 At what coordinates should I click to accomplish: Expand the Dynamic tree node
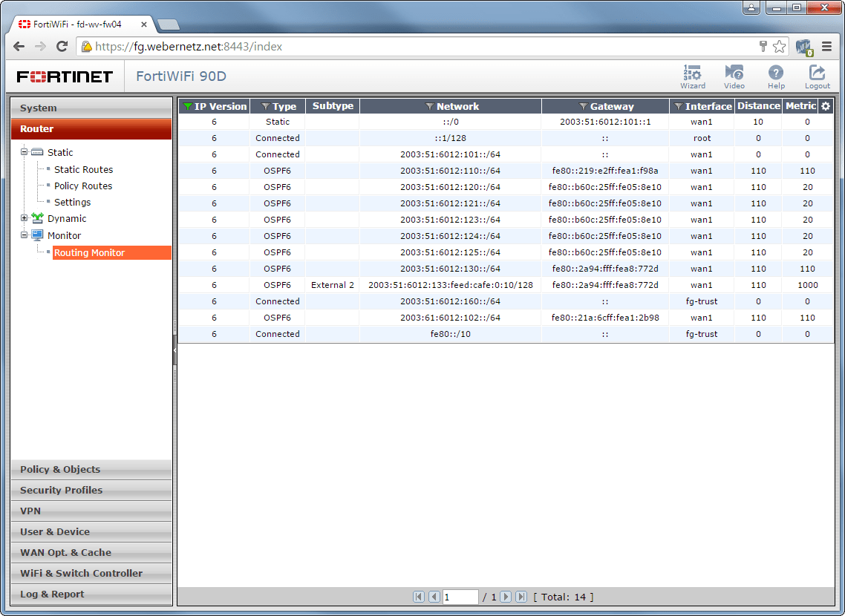[x=23, y=218]
